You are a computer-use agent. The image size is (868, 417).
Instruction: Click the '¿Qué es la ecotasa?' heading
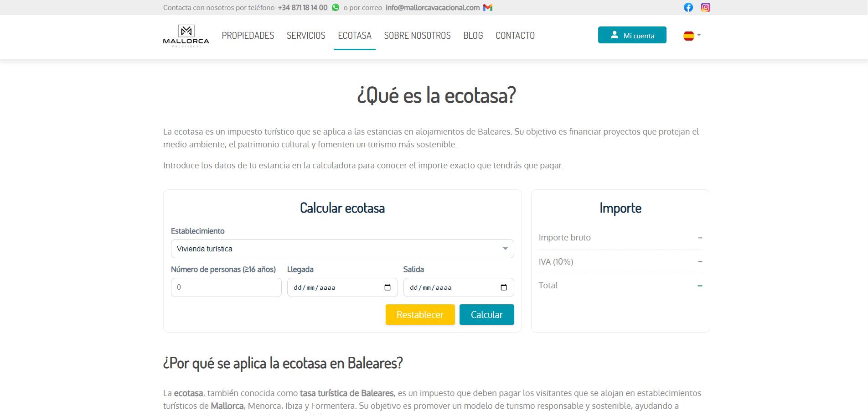(437, 95)
